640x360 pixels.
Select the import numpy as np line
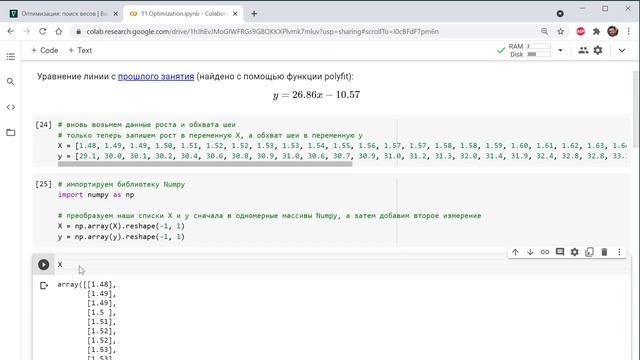pyautogui.click(x=96, y=195)
